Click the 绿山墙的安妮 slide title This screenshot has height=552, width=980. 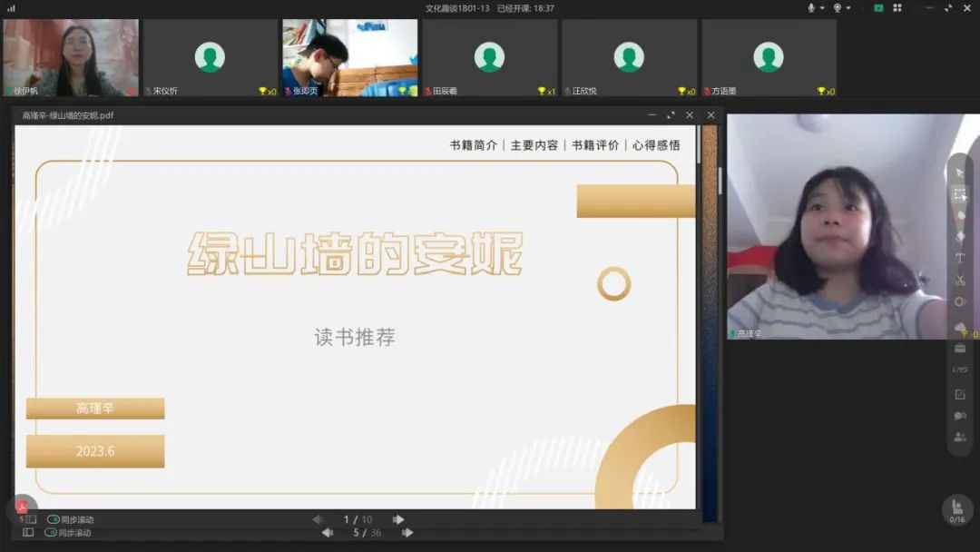(x=355, y=254)
